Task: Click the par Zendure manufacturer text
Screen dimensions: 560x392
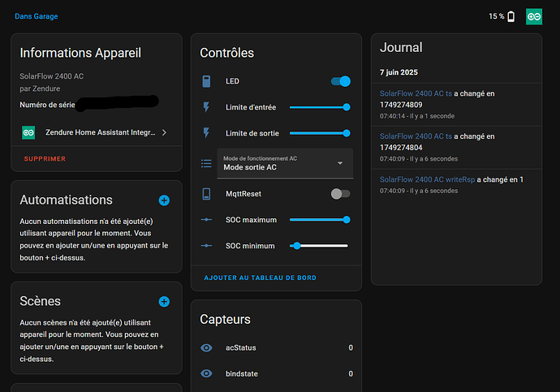Action: tap(40, 88)
